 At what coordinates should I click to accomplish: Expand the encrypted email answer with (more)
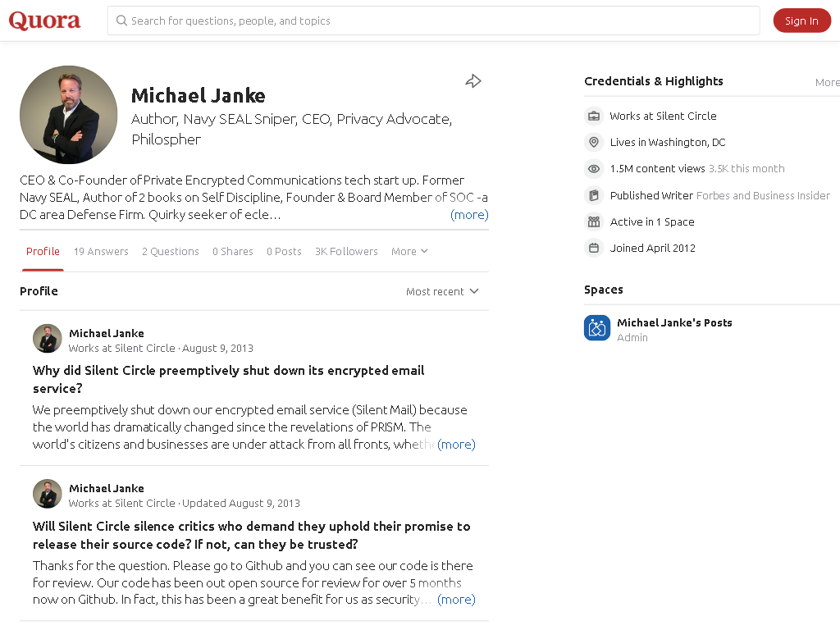tap(456, 445)
